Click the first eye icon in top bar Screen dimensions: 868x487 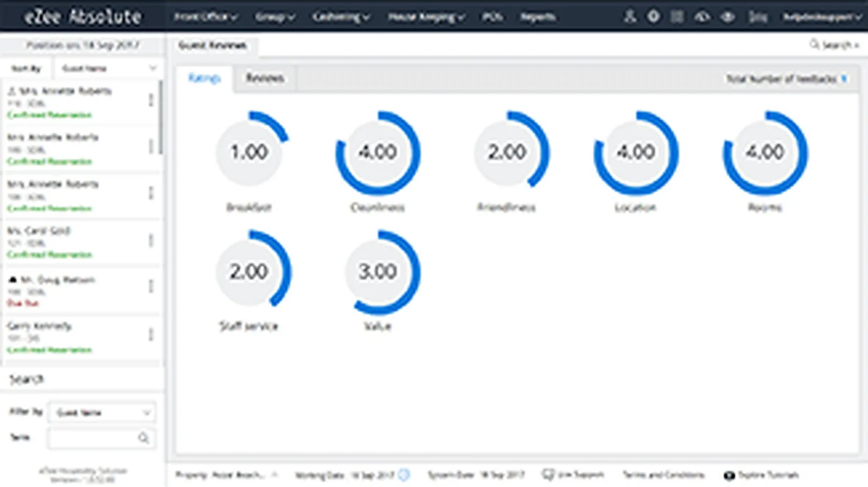click(702, 17)
